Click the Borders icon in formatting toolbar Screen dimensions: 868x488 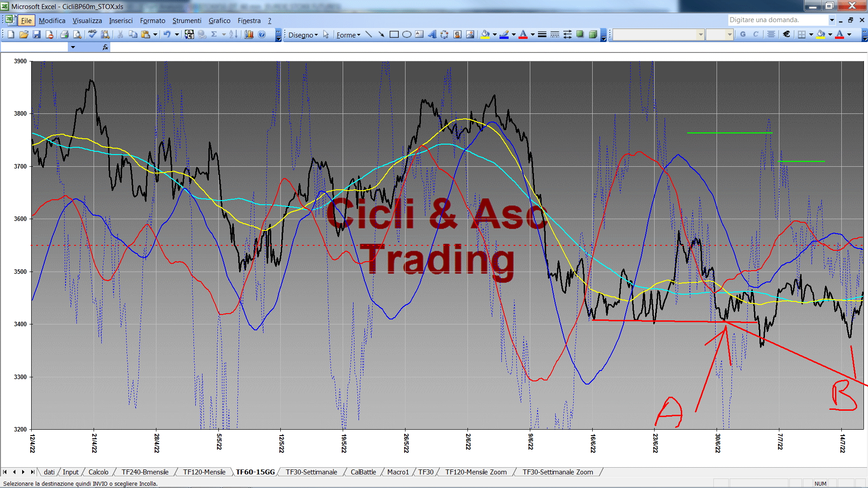pos(802,34)
